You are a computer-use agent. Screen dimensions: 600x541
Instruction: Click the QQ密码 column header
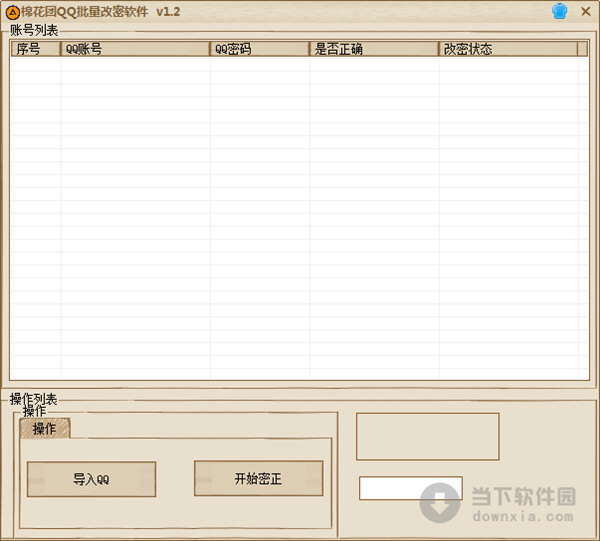point(259,49)
